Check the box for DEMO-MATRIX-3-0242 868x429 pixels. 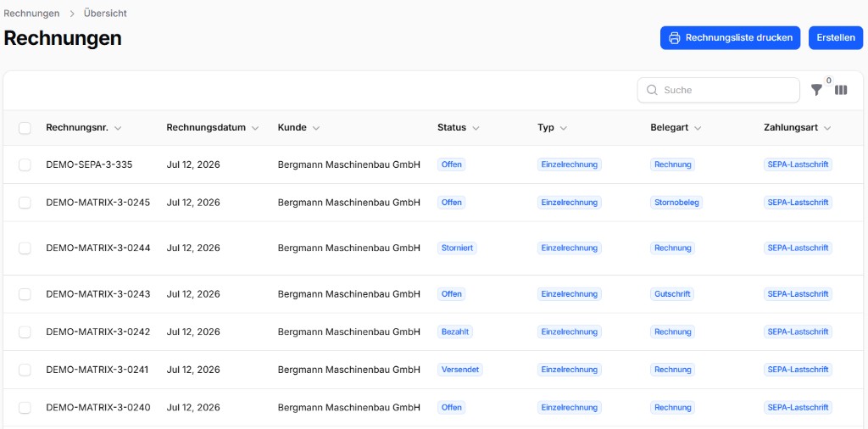click(25, 332)
